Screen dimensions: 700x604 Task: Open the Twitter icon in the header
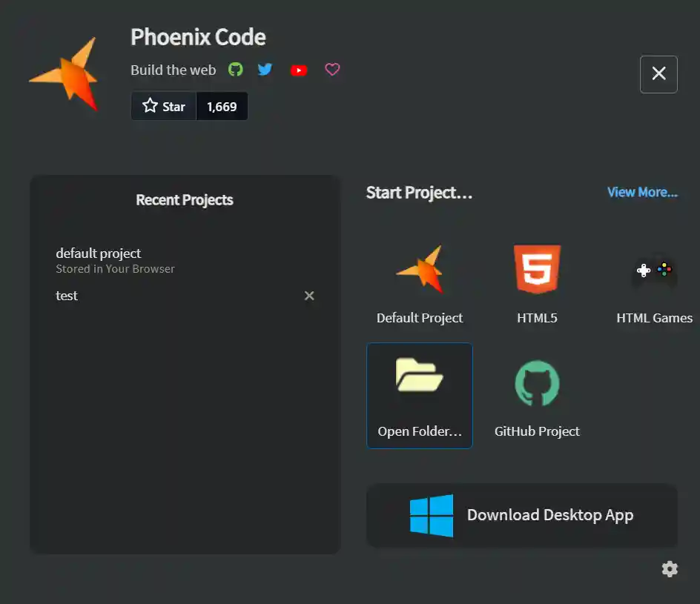coord(265,69)
